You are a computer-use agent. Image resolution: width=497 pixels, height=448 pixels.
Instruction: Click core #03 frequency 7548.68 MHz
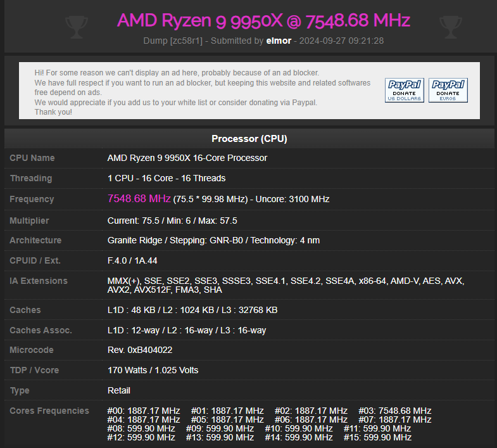coord(395,411)
